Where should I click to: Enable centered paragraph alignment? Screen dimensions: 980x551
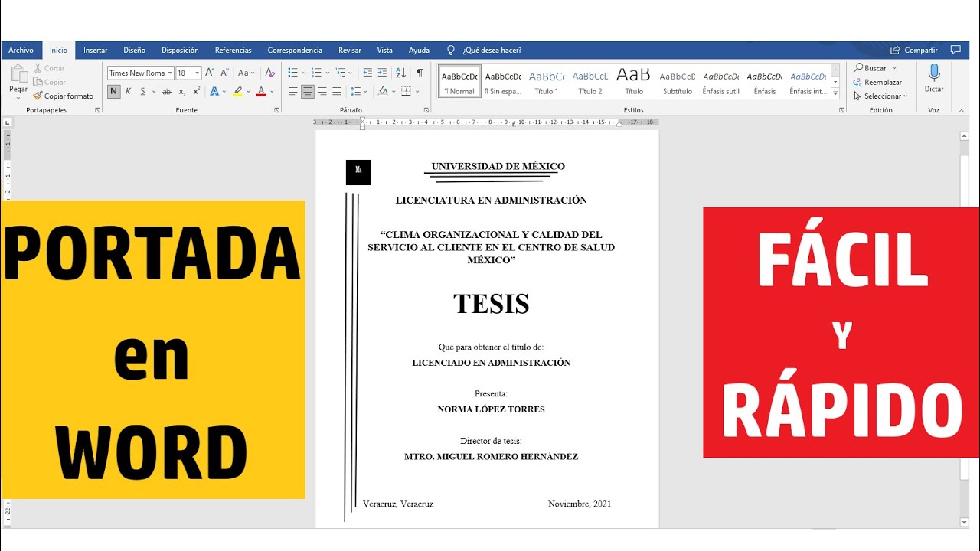(x=308, y=91)
